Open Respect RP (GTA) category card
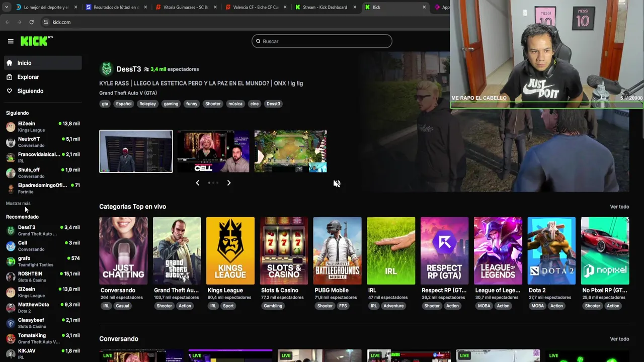Image resolution: width=644 pixels, height=362 pixels. tap(444, 251)
